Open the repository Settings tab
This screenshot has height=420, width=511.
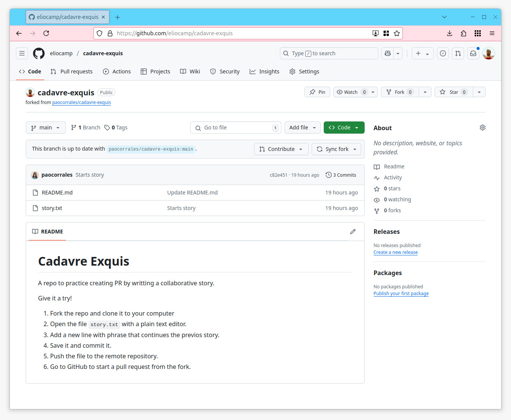click(x=304, y=72)
